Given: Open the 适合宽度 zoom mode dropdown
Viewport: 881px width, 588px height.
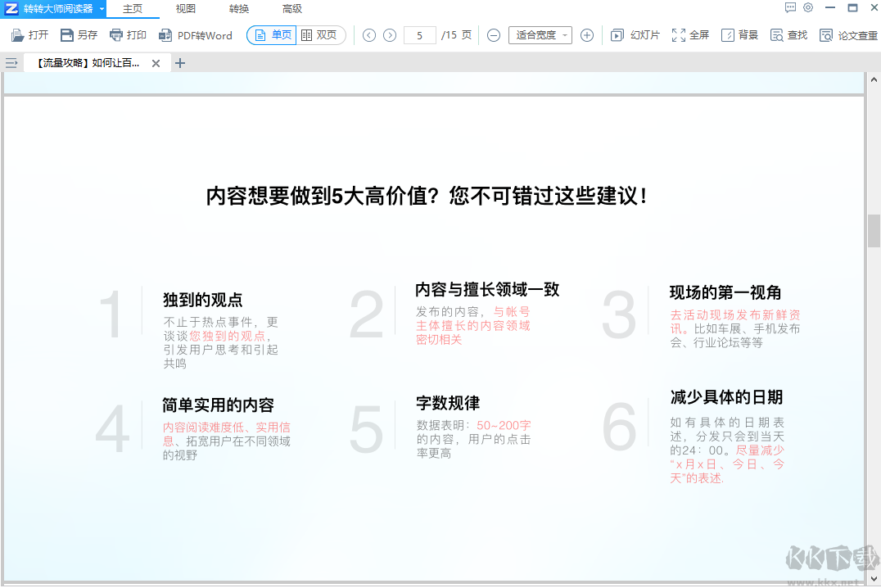Looking at the screenshot, I should click(x=539, y=35).
